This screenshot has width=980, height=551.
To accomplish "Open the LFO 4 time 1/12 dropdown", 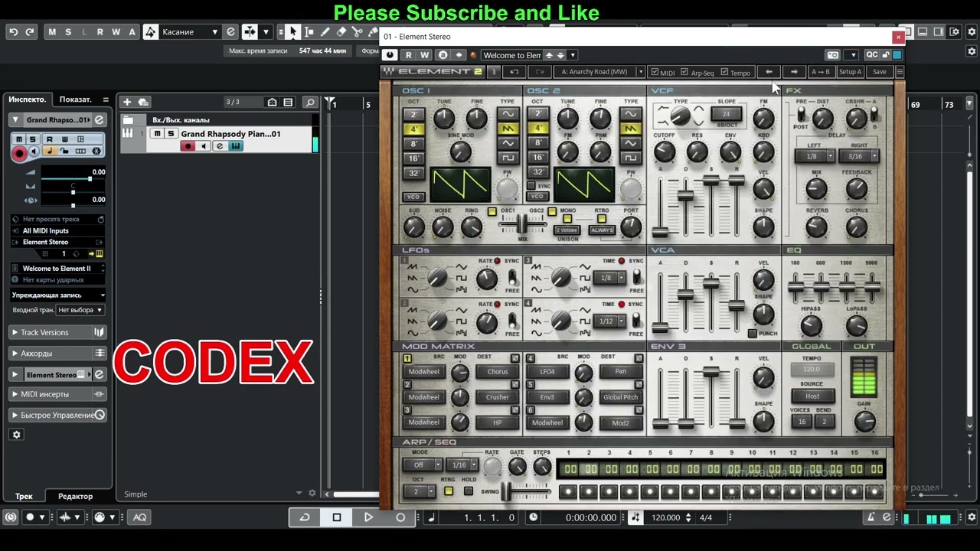I will click(x=610, y=321).
